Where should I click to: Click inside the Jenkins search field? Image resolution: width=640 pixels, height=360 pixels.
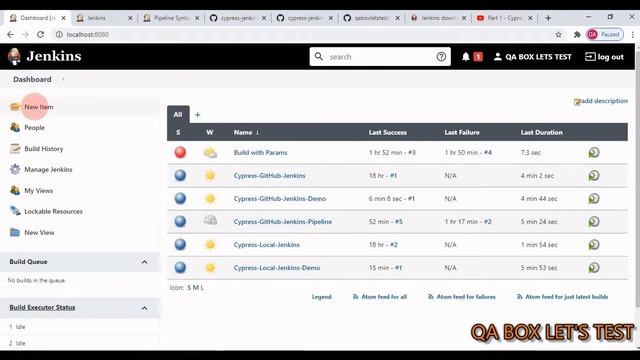tap(380, 57)
